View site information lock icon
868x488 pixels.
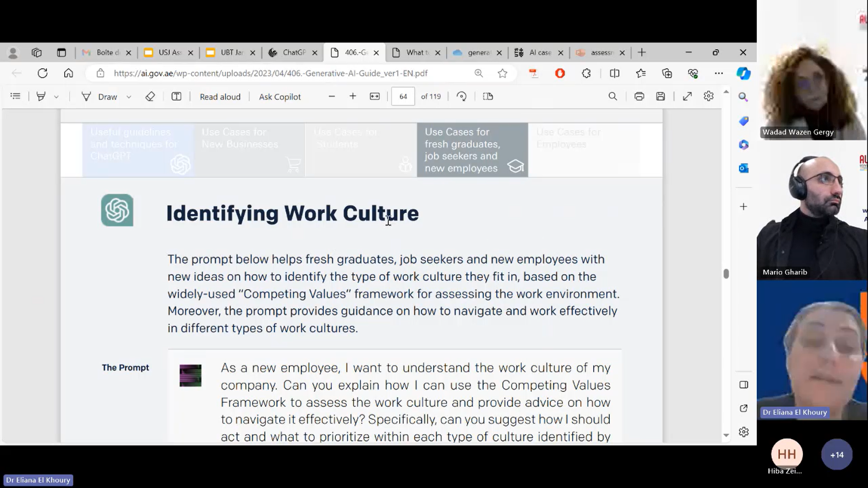tap(100, 73)
